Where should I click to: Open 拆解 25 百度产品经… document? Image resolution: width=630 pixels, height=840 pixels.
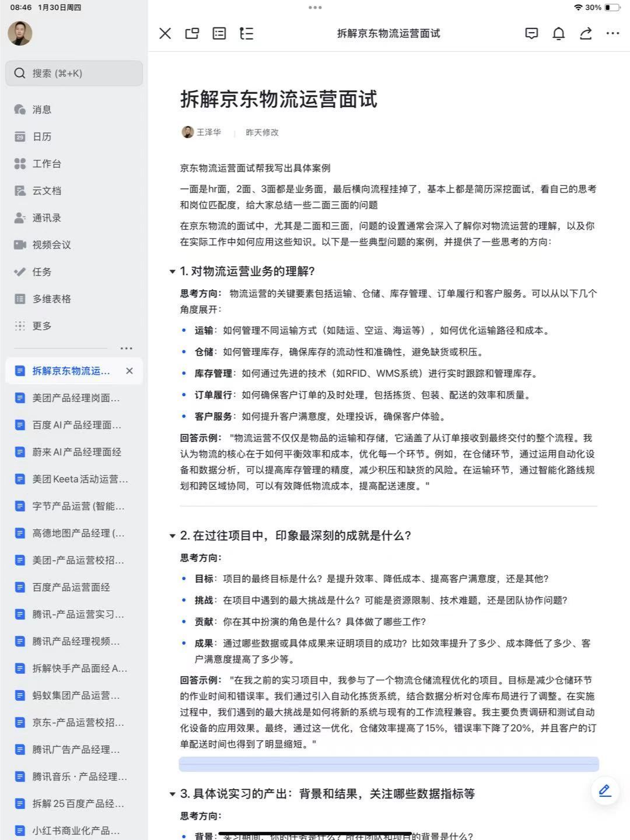tap(74, 804)
